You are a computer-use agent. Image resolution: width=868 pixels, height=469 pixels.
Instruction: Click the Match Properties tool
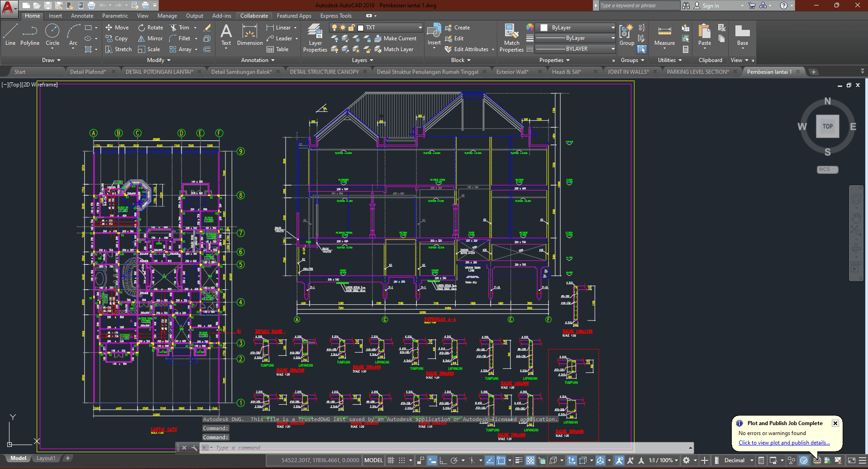click(511, 38)
